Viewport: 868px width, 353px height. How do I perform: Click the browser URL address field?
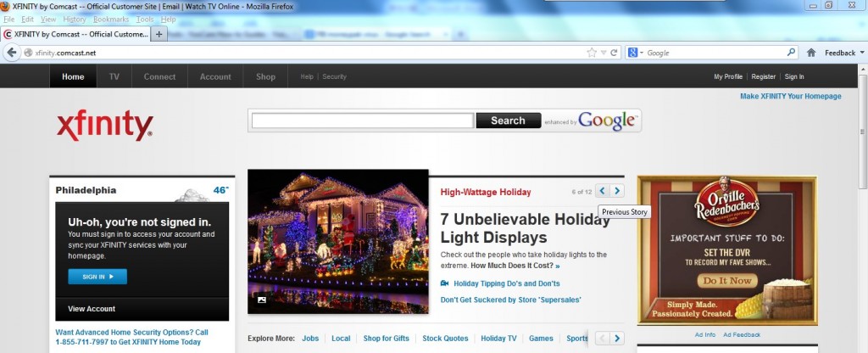pyautogui.click(x=310, y=53)
